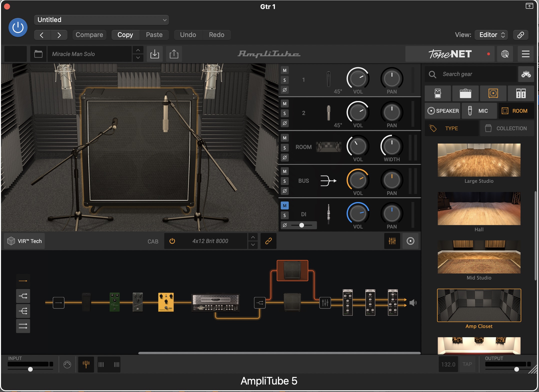Image resolution: width=539 pixels, height=392 pixels.
Task: Switch to the SPEAKER tab
Action: [443, 111]
